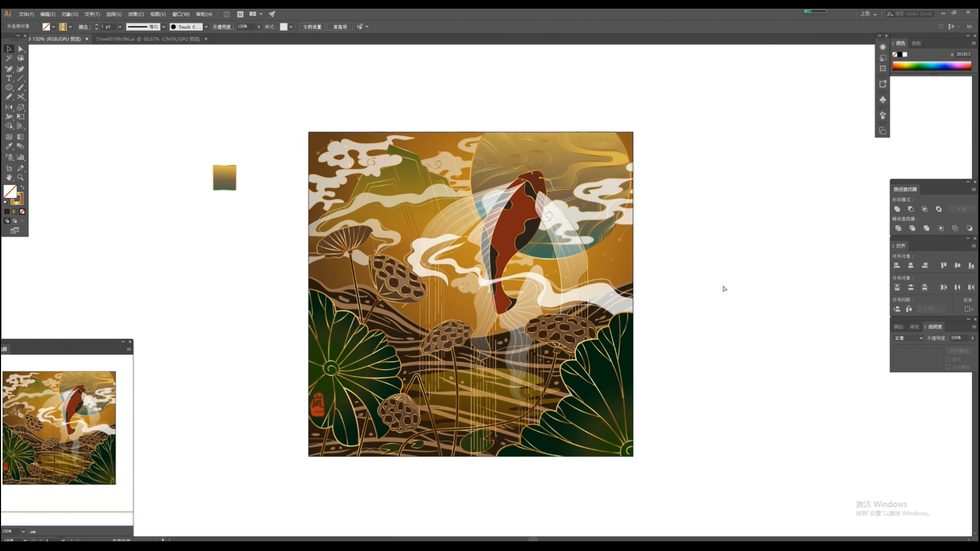Open stroke weight 1 pt dropdown
Screen dimensions: 980x551
[x=120, y=27]
